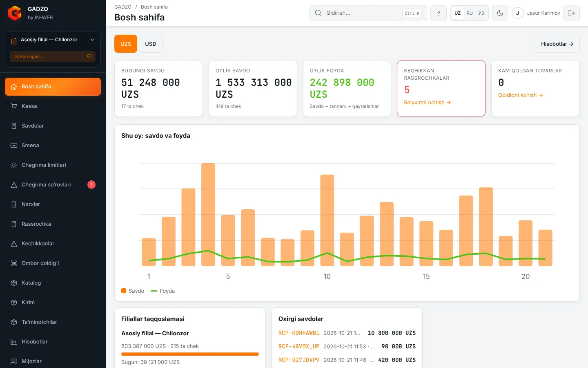Open the Rassrochka menu item
Image resolution: width=588 pixels, height=368 pixels.
pyautogui.click(x=53, y=224)
